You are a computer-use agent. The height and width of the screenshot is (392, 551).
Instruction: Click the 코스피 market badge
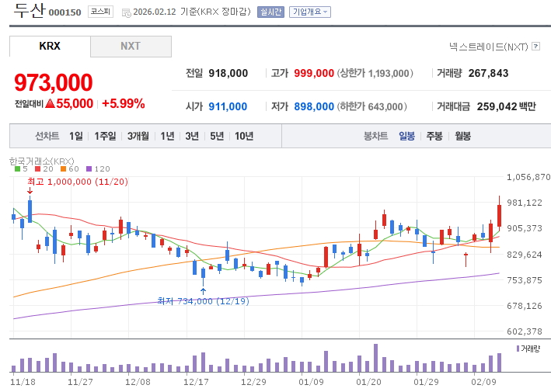(x=100, y=12)
